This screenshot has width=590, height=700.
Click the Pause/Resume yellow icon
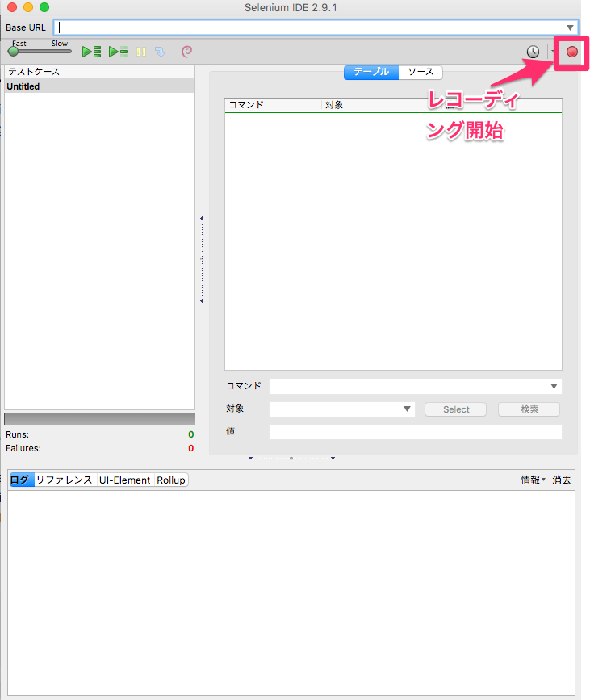141,52
